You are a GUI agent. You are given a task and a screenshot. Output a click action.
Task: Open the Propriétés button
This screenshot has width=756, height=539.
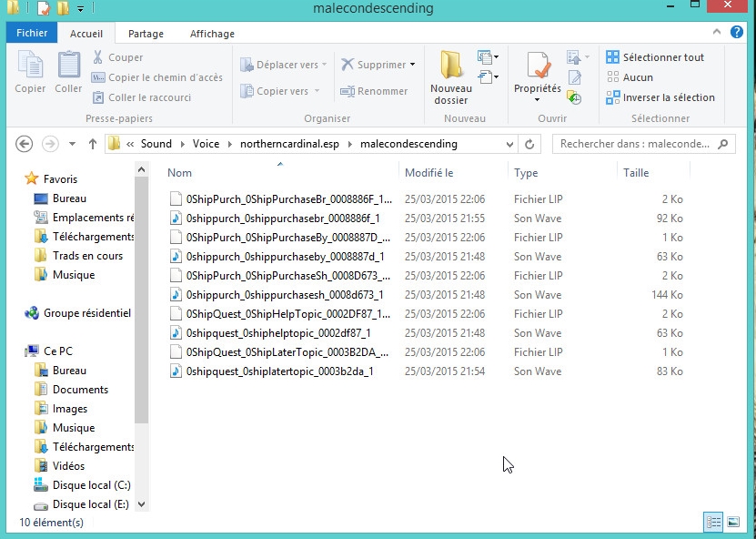[x=537, y=77]
